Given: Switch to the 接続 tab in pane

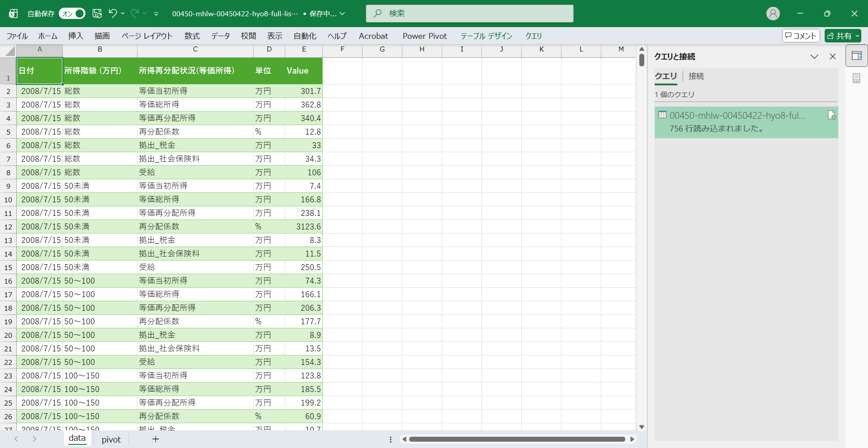Looking at the screenshot, I should (x=696, y=76).
